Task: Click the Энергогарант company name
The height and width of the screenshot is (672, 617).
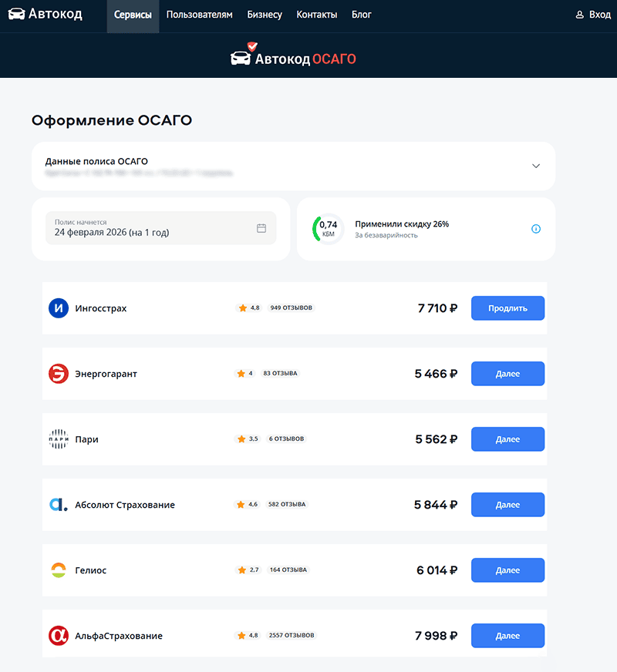Action: (x=106, y=374)
